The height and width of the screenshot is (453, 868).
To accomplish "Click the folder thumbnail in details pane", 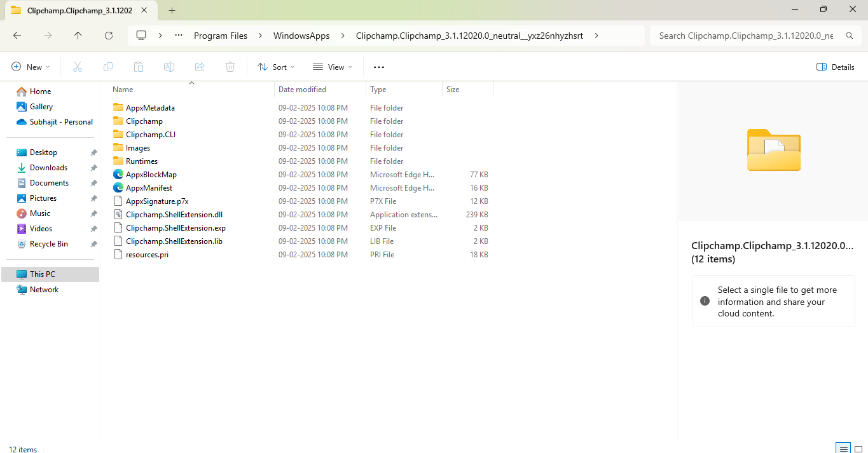I will click(x=773, y=150).
